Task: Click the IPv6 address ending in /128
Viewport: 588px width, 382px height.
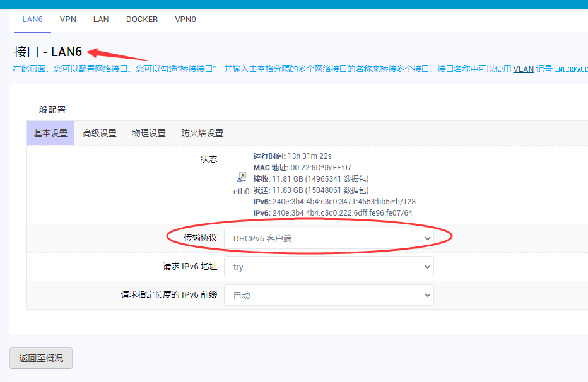Action: coord(334,202)
